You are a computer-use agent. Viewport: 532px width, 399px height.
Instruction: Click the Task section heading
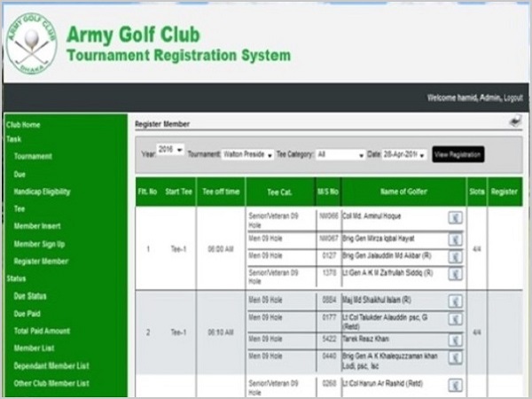[13, 139]
